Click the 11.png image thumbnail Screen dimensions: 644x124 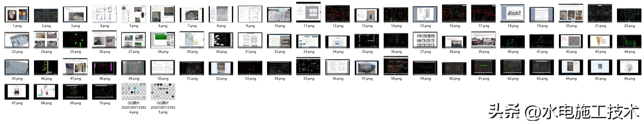click(x=308, y=12)
